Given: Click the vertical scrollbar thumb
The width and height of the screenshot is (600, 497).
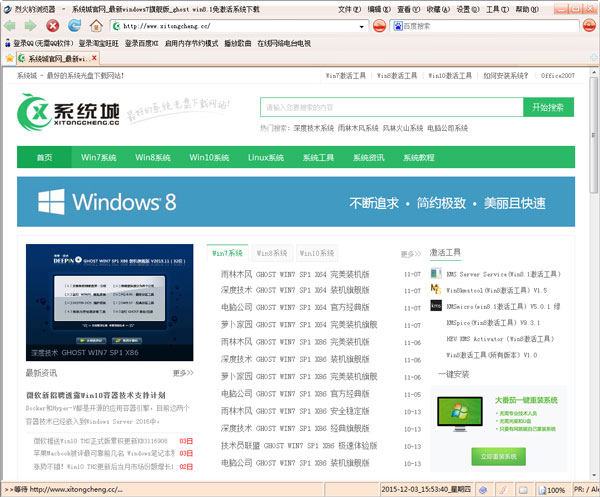Looking at the screenshot, I should (593, 136).
